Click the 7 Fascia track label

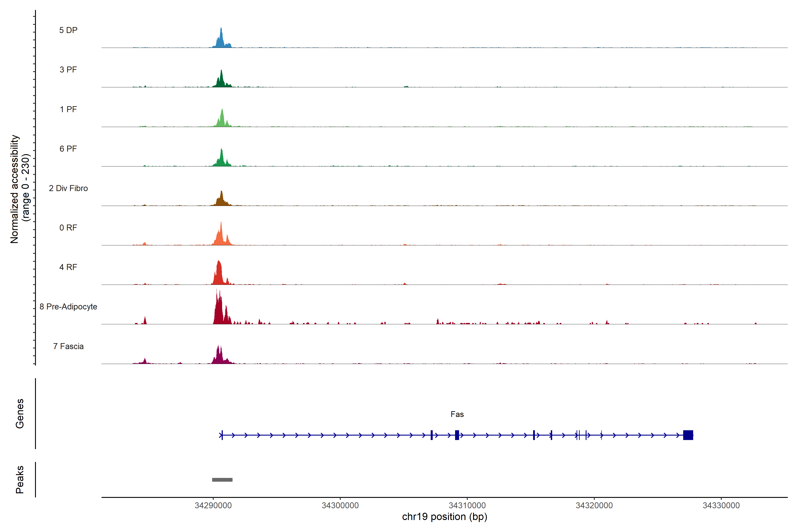pos(68,346)
